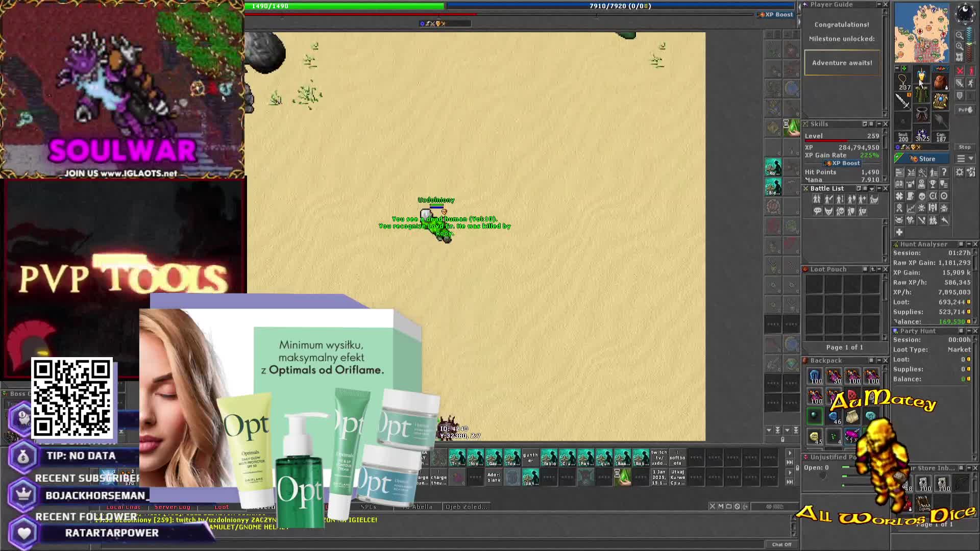The width and height of the screenshot is (980, 551).
Task: Open the NPCs chat tab
Action: tap(368, 507)
